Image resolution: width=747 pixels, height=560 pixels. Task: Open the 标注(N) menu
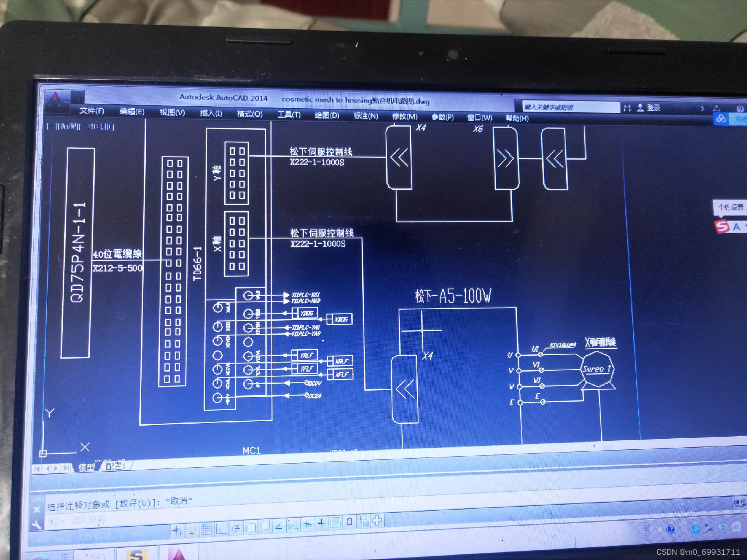pos(366,116)
